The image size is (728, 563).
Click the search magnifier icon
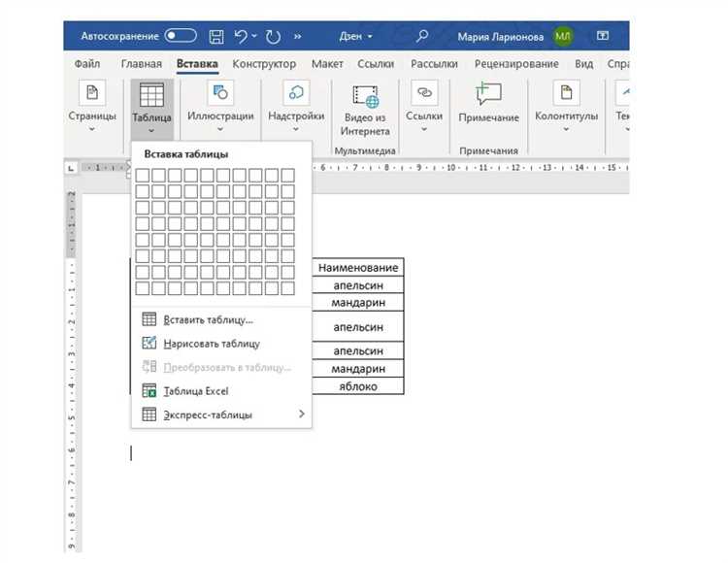point(421,36)
